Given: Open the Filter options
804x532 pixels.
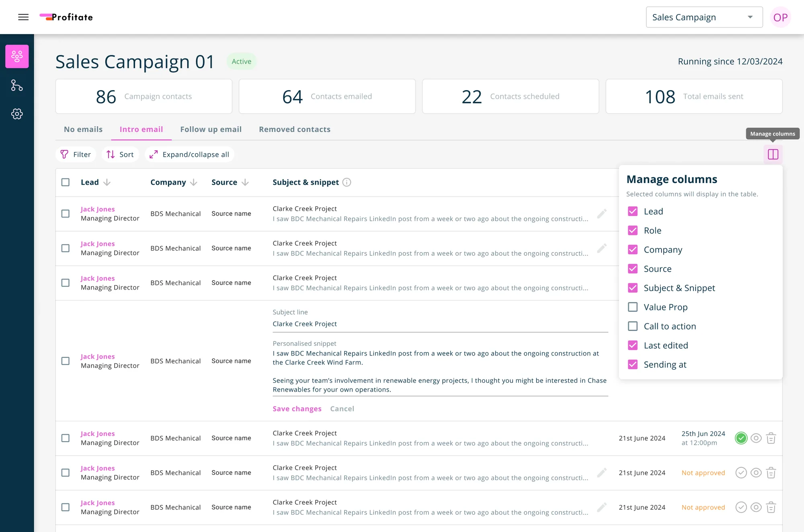Looking at the screenshot, I should pos(76,154).
